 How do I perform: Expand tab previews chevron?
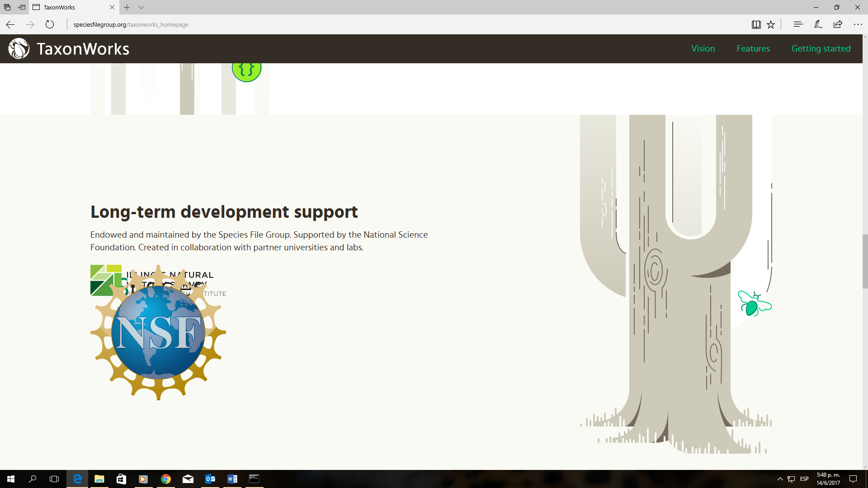click(141, 7)
